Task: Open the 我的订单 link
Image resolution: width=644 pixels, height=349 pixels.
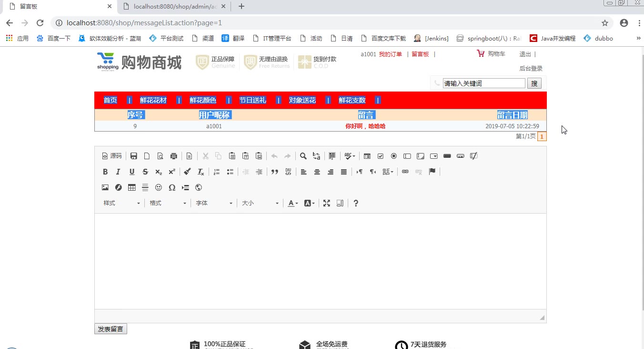Action: coord(390,54)
